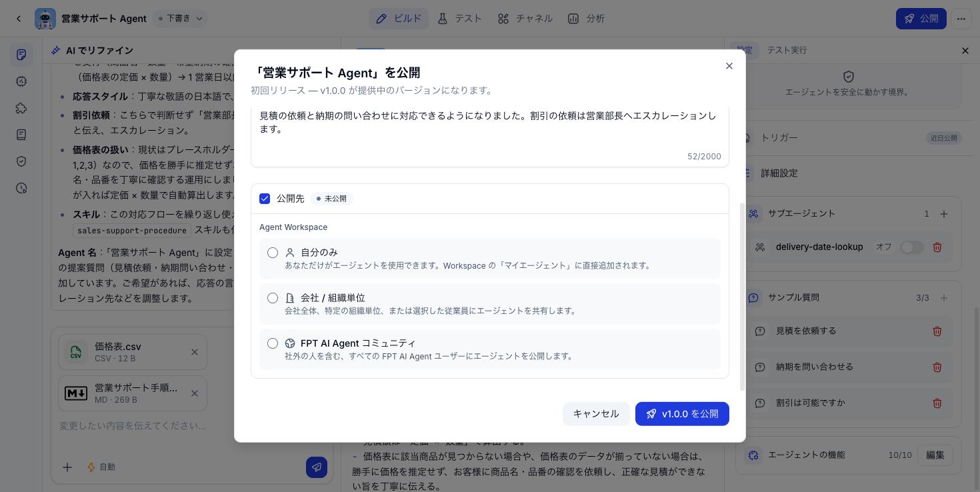Open the gear-badge icon in left sidebar
This screenshot has width=980, height=492.
point(21,81)
